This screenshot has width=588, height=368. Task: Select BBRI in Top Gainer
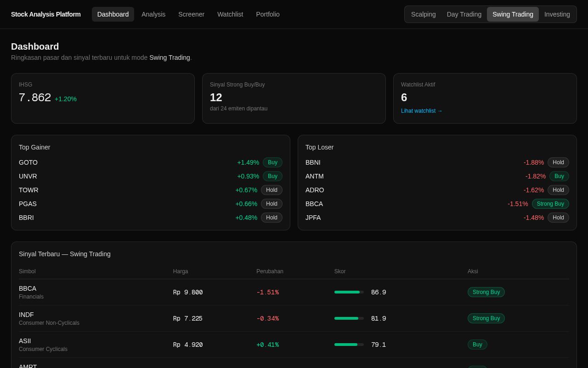click(x=26, y=218)
